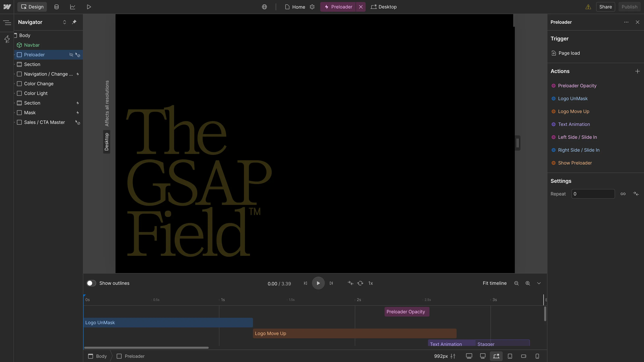644x362 pixels.
Task: Click Fit timeline button
Action: point(494,283)
